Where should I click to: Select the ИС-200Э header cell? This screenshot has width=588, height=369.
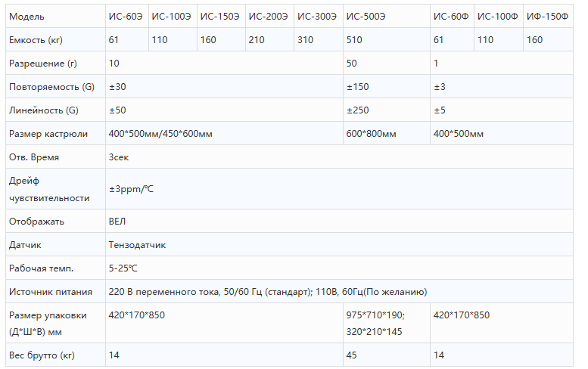[268, 16]
